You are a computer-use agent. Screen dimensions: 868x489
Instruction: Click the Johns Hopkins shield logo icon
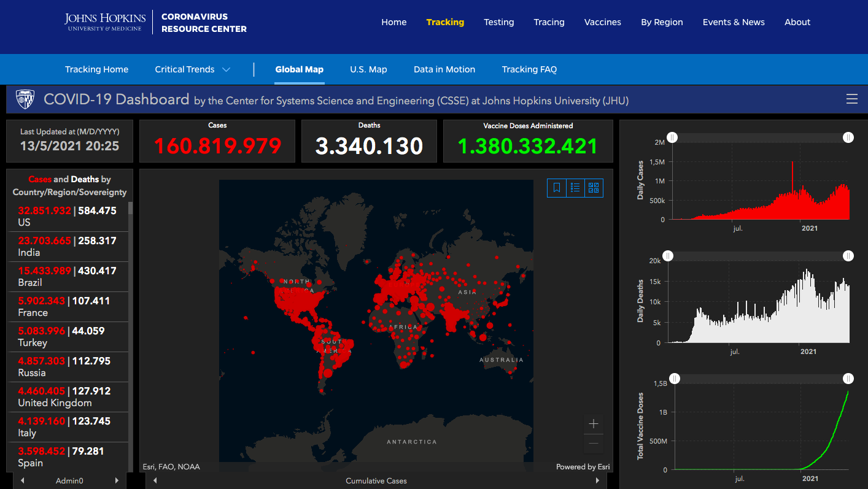25,99
